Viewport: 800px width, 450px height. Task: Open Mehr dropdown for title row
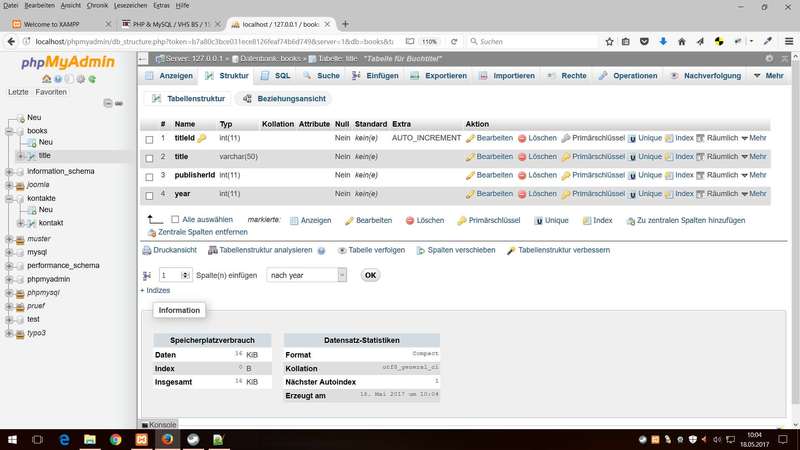tap(754, 157)
